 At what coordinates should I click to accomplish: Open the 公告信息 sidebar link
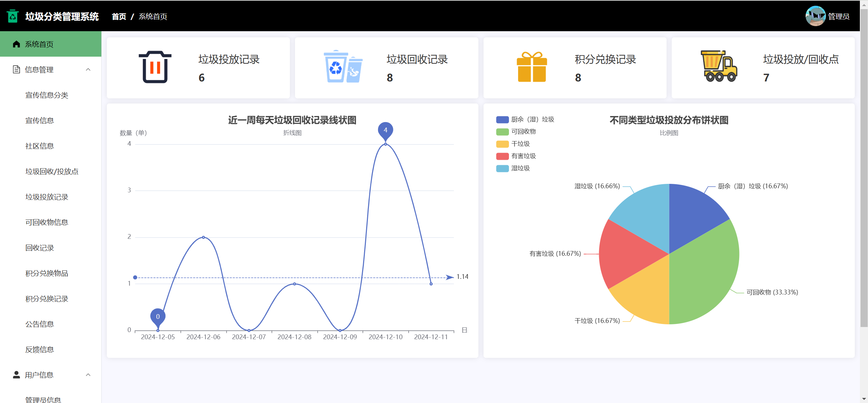coord(40,324)
